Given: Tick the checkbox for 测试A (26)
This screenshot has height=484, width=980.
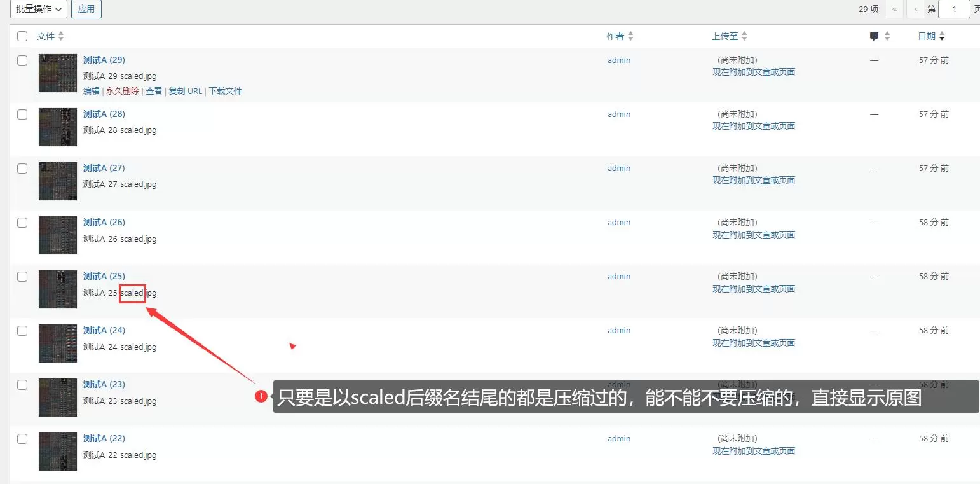Looking at the screenshot, I should [x=22, y=223].
